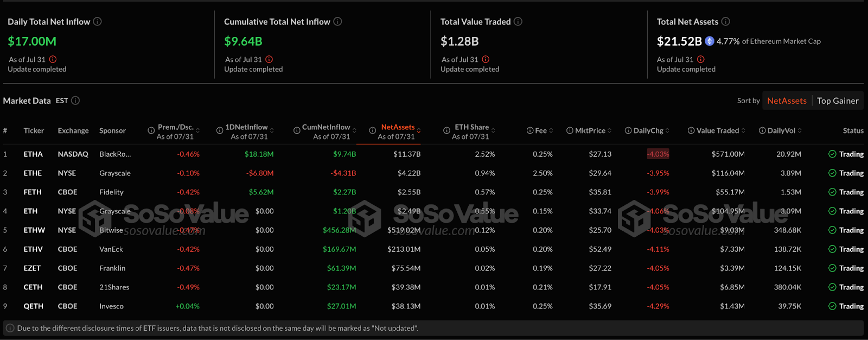Click info icon beside Daily Total Net Inflow

click(x=97, y=22)
